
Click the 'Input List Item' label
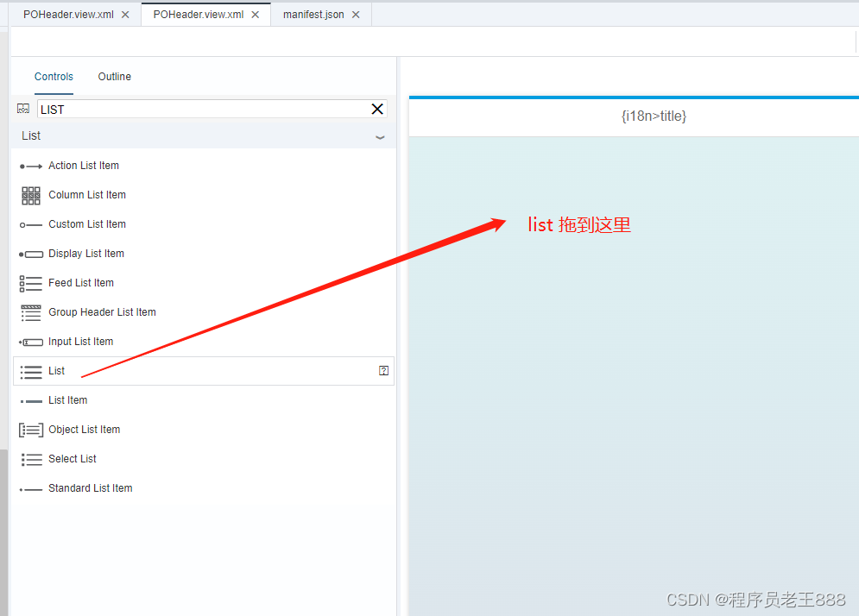[x=80, y=342]
